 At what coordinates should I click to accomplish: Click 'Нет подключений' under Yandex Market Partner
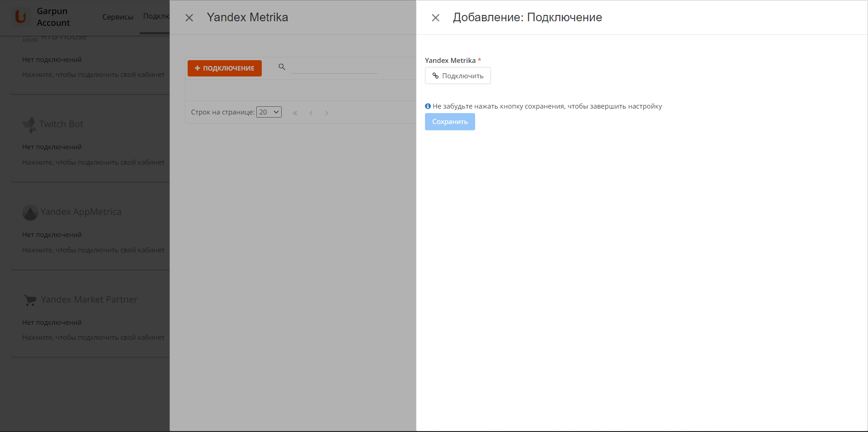(x=52, y=323)
